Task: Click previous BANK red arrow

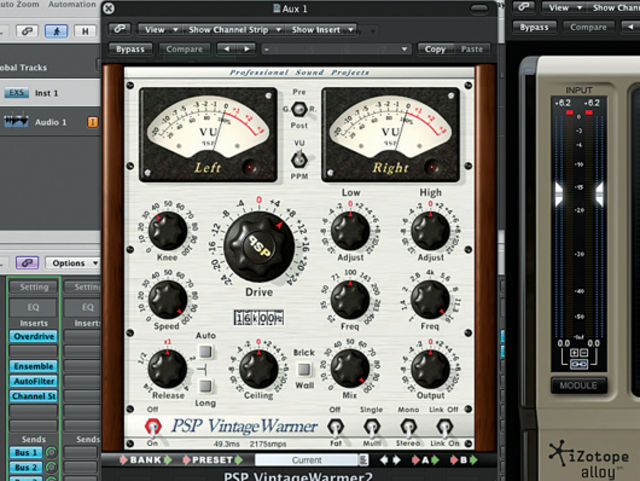Action: coord(123,460)
